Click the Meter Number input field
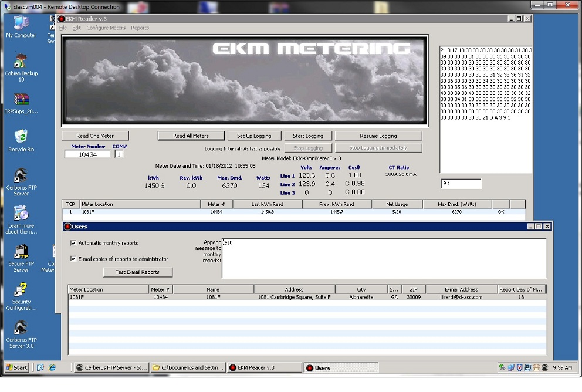Screen dimensions: 582x392 87,154
